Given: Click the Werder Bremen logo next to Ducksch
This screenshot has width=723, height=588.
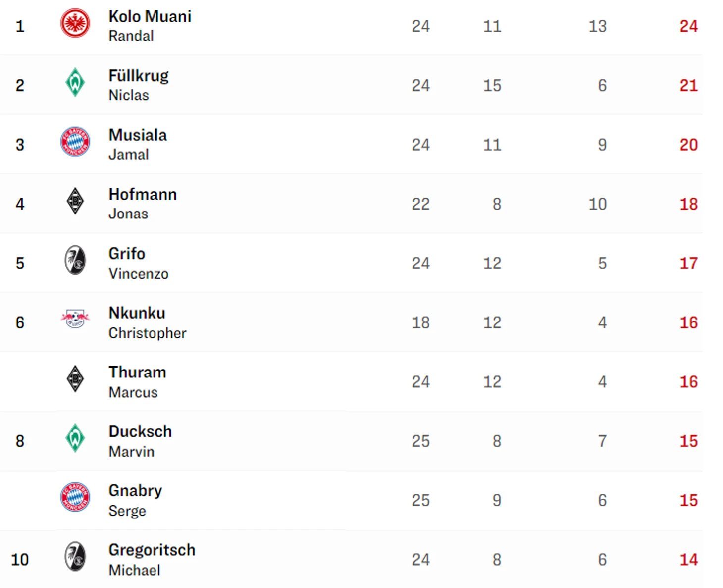Looking at the screenshot, I should tap(75, 438).
